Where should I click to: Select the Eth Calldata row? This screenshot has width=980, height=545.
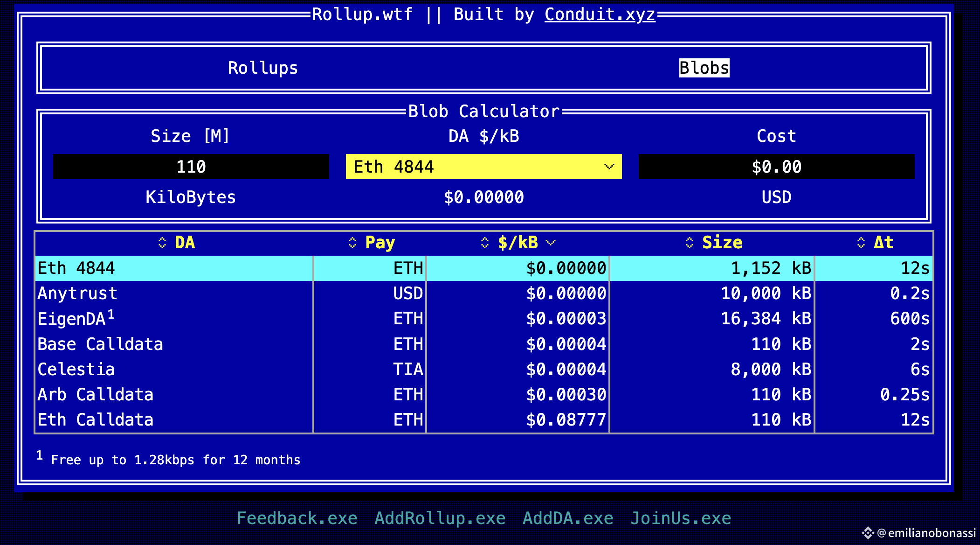pyautogui.click(x=484, y=420)
